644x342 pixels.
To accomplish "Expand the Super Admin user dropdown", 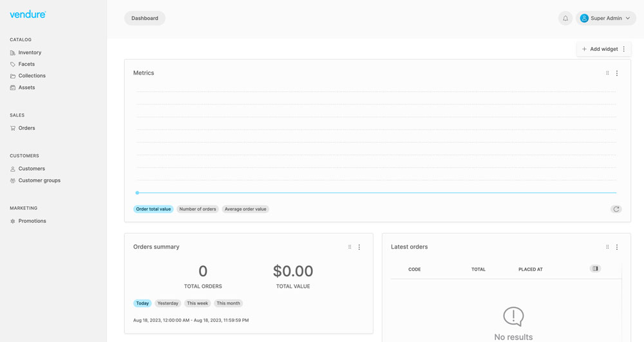I will point(605,19).
